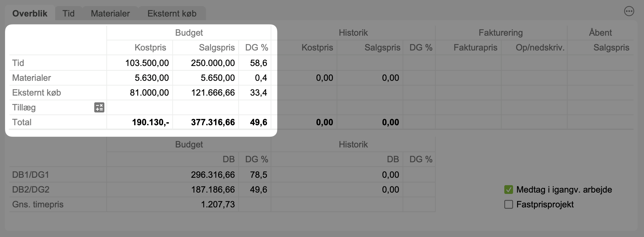Click the Op/nedskriv. column header
This screenshot has height=237, width=644.
(x=540, y=47)
